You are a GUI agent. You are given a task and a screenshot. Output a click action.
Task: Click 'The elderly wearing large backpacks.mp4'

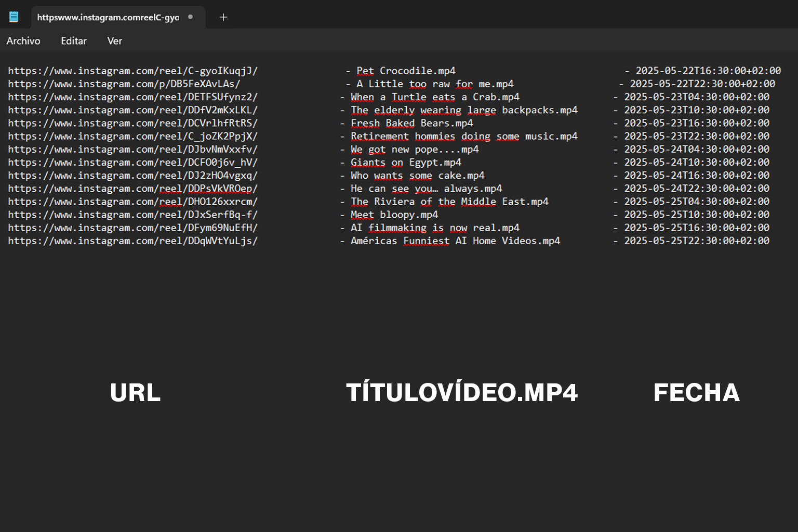464,110
